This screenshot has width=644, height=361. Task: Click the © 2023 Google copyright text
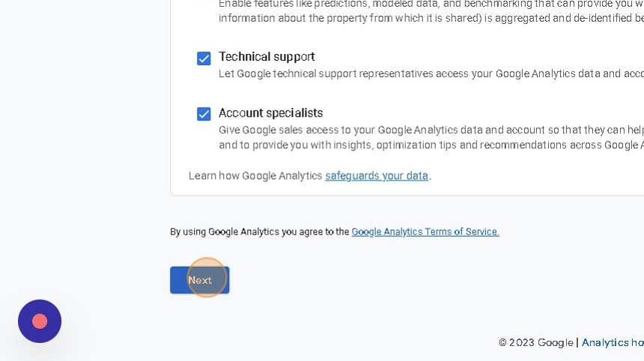click(535, 342)
